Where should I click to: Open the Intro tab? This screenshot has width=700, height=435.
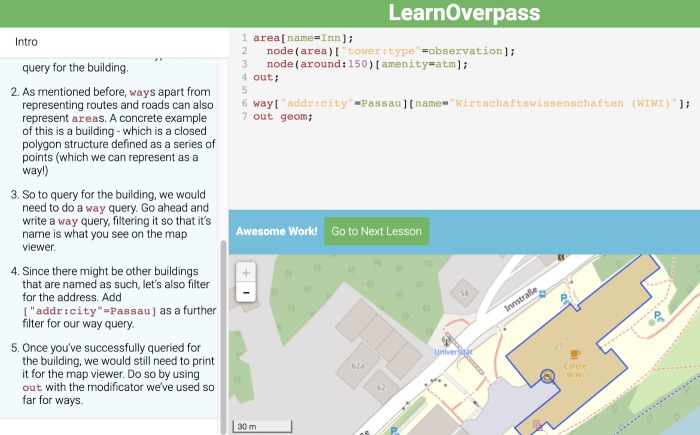27,42
